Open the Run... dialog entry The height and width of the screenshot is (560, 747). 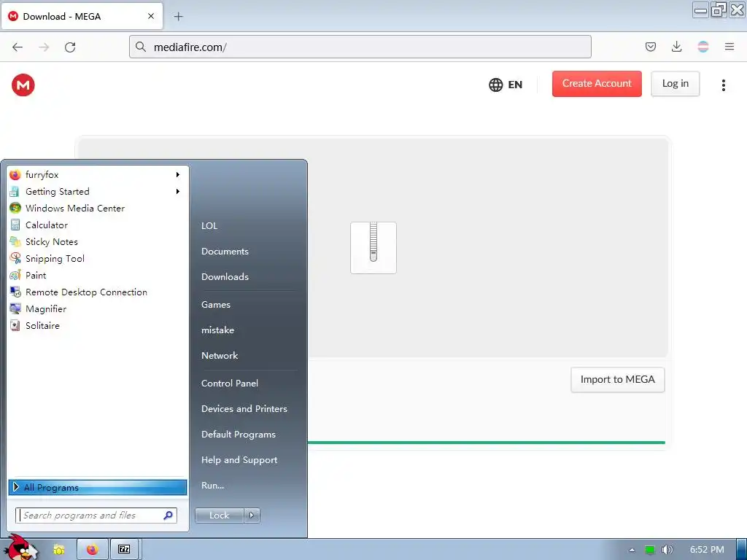212,486
